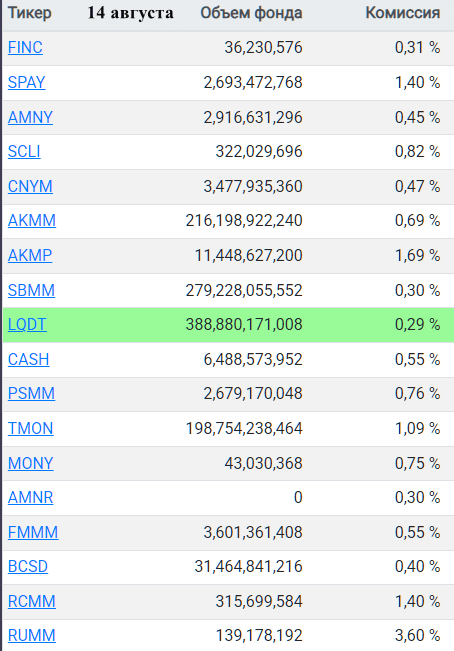This screenshot has width=454, height=651.
Task: Open the BCSD ticker link
Action: click(x=28, y=566)
